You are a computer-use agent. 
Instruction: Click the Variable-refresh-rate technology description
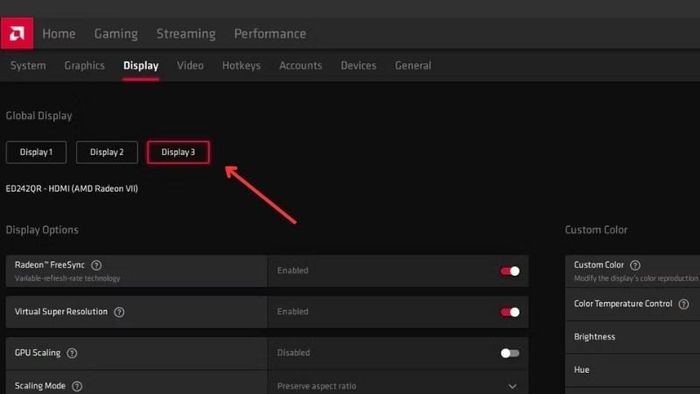point(67,278)
